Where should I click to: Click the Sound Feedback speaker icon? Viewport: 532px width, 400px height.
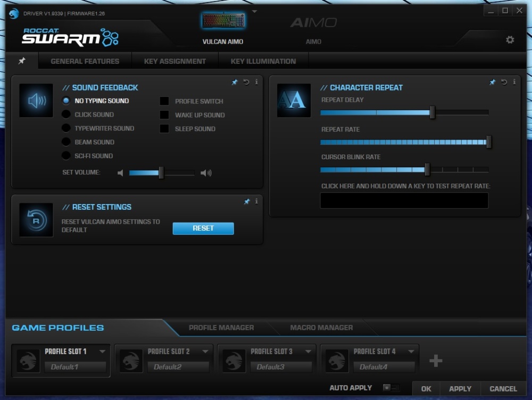[x=36, y=101]
